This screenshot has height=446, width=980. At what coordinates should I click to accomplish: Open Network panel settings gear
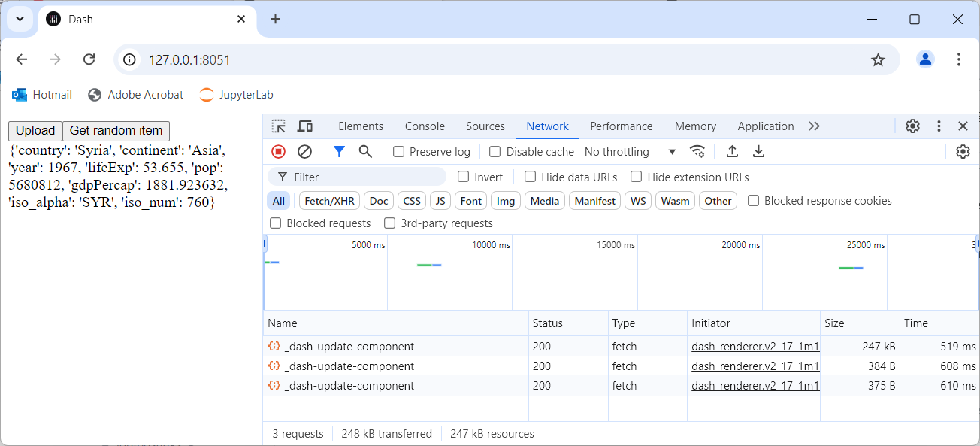tap(963, 152)
